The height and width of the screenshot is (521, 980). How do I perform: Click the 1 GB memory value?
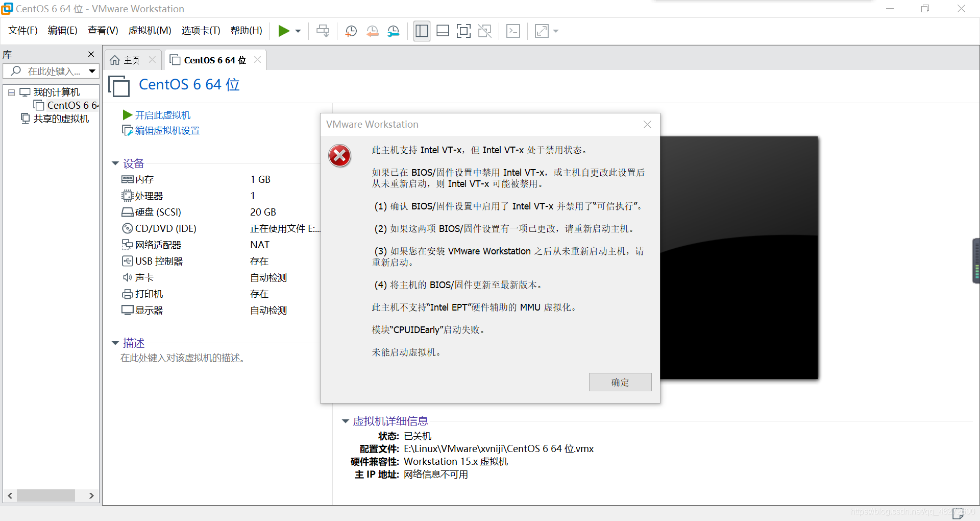click(x=260, y=179)
